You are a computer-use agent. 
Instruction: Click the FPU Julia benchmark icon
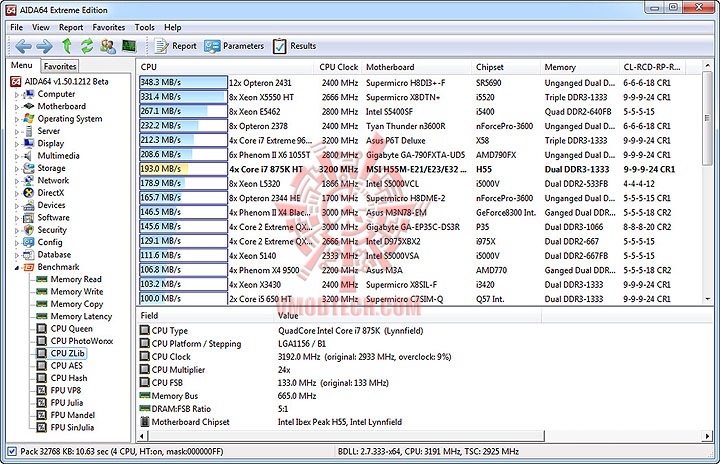point(42,403)
